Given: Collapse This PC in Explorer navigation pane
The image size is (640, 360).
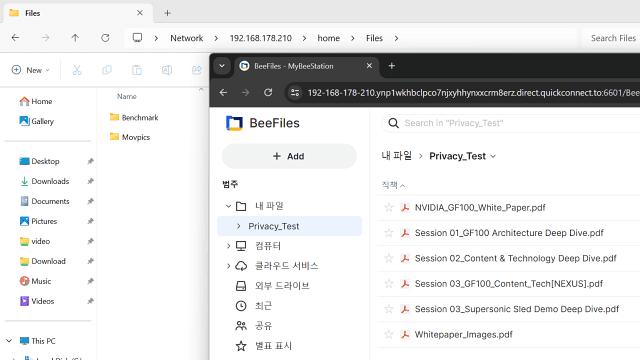Looking at the screenshot, I should click(9, 341).
